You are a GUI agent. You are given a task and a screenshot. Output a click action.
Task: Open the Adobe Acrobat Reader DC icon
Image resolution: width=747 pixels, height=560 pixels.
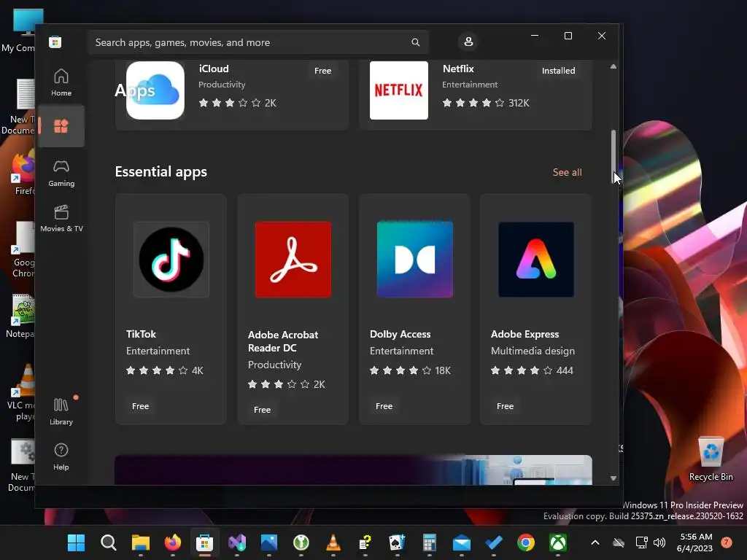tap(293, 260)
